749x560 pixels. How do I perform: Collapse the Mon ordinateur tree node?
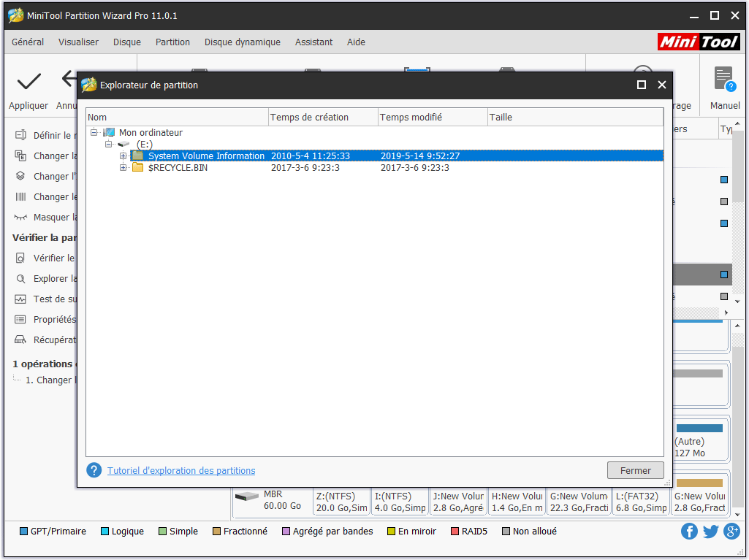[94, 132]
